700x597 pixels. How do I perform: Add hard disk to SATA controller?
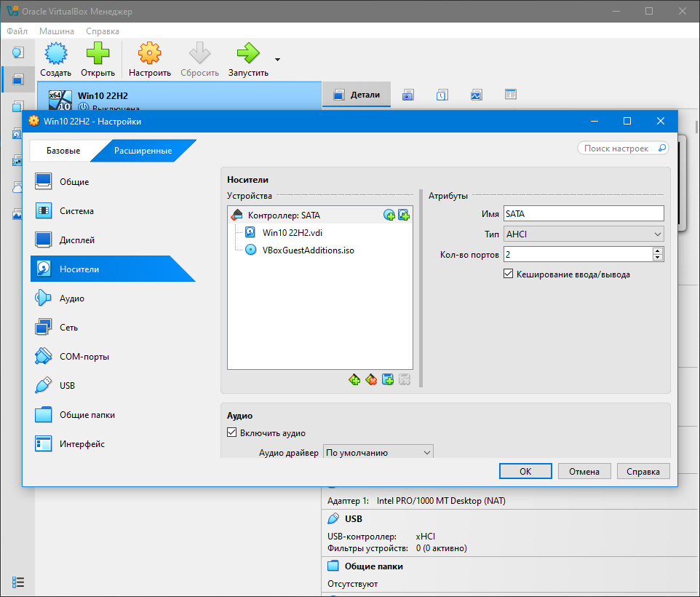tap(404, 216)
